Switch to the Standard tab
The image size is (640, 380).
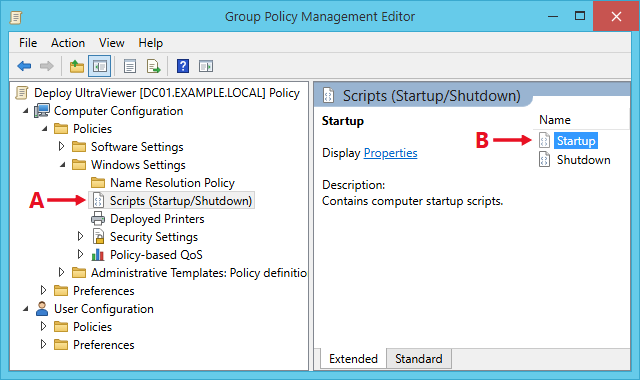coord(418,359)
